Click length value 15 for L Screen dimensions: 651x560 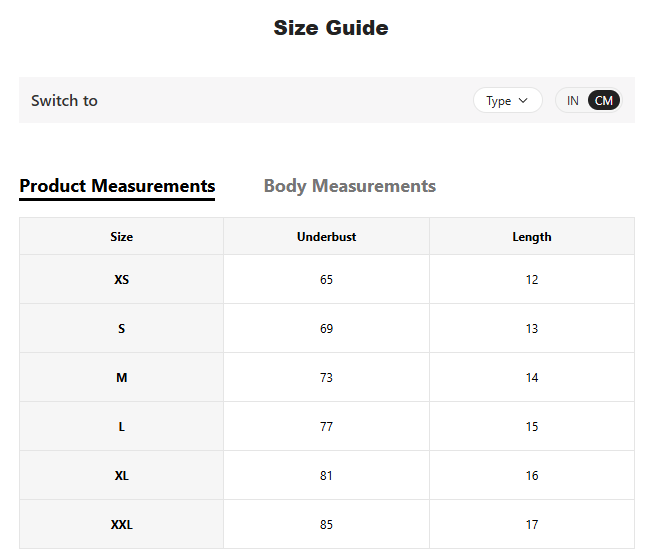[532, 426]
